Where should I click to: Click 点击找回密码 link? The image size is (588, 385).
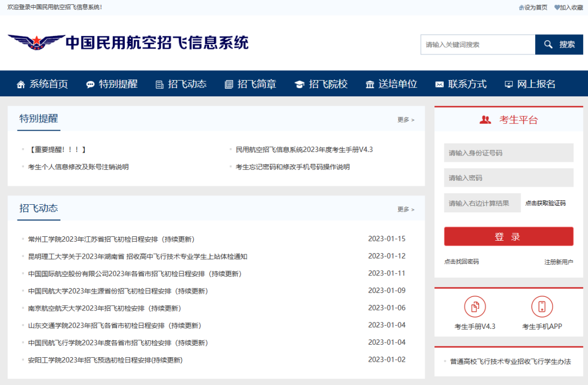tap(461, 261)
